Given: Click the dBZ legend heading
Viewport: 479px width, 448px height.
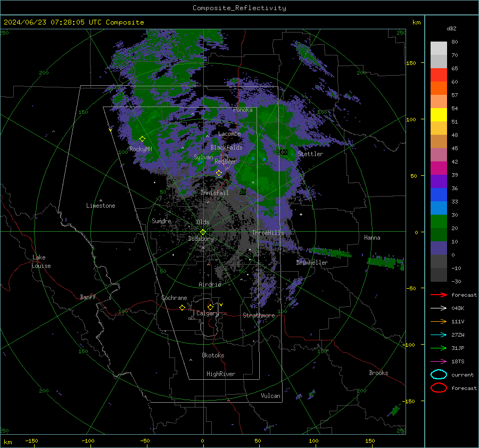Looking at the screenshot, I should coord(451,28).
